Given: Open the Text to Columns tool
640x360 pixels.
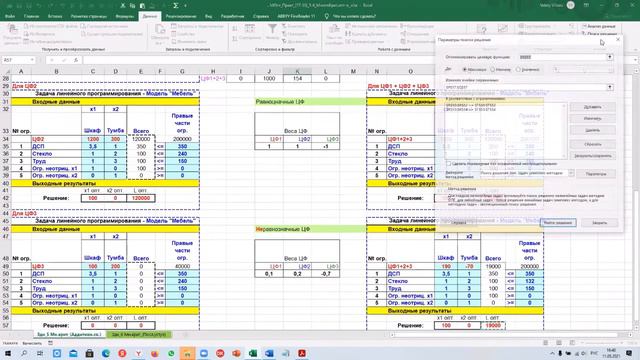Looking at the screenshot, I should 334,34.
